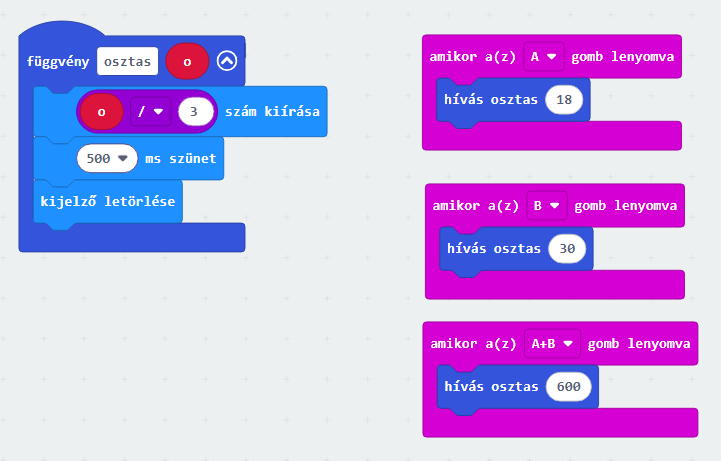Image resolution: width=721 pixels, height=461 pixels.
Task: Open the division operator dropdown
Action: [151, 111]
